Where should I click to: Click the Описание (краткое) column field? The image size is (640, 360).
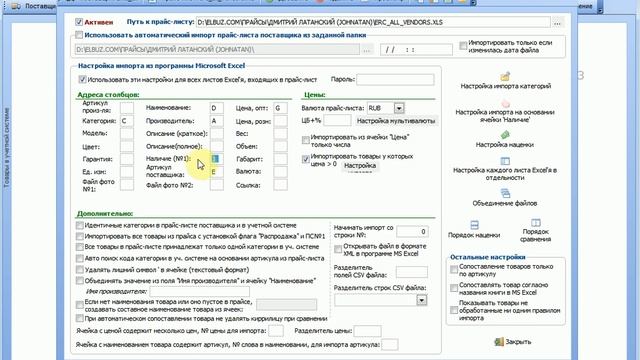[216, 133]
